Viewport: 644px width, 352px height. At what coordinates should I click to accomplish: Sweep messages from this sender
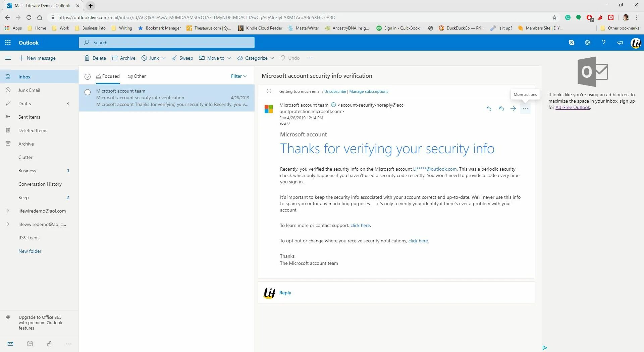(x=182, y=58)
